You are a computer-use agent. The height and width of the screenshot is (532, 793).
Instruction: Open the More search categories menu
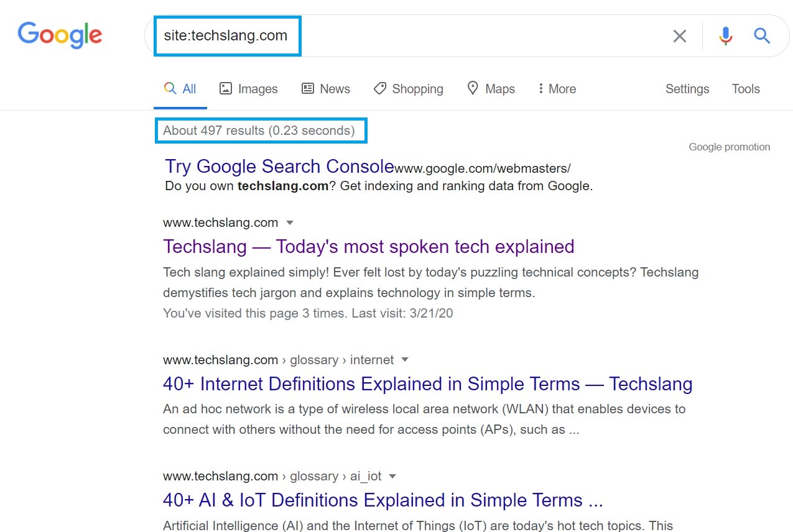click(558, 89)
